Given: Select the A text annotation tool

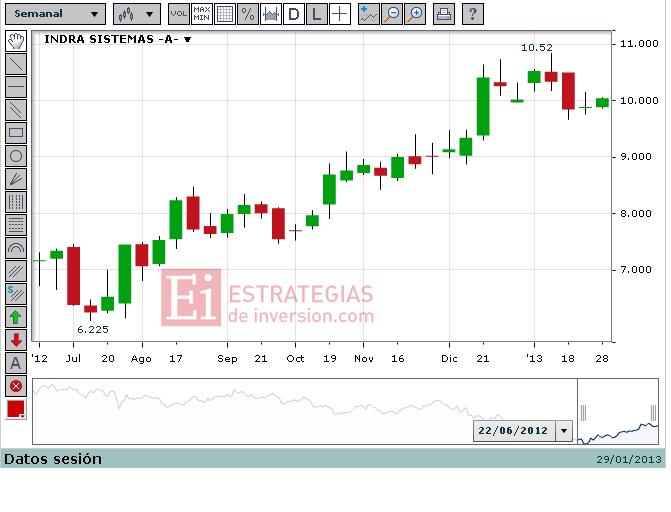Looking at the screenshot, I should pos(16,363).
